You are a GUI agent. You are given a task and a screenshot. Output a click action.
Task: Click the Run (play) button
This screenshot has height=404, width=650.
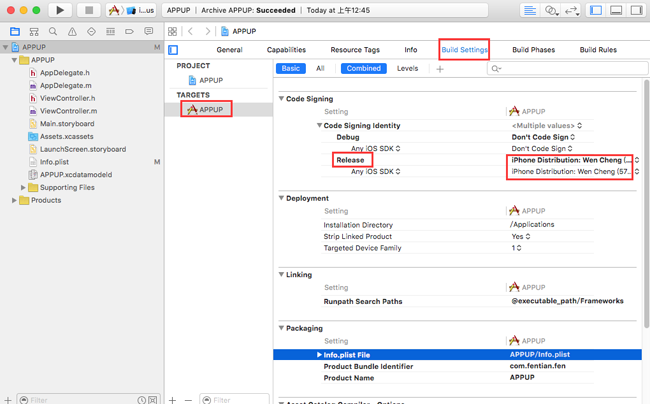pos(60,10)
